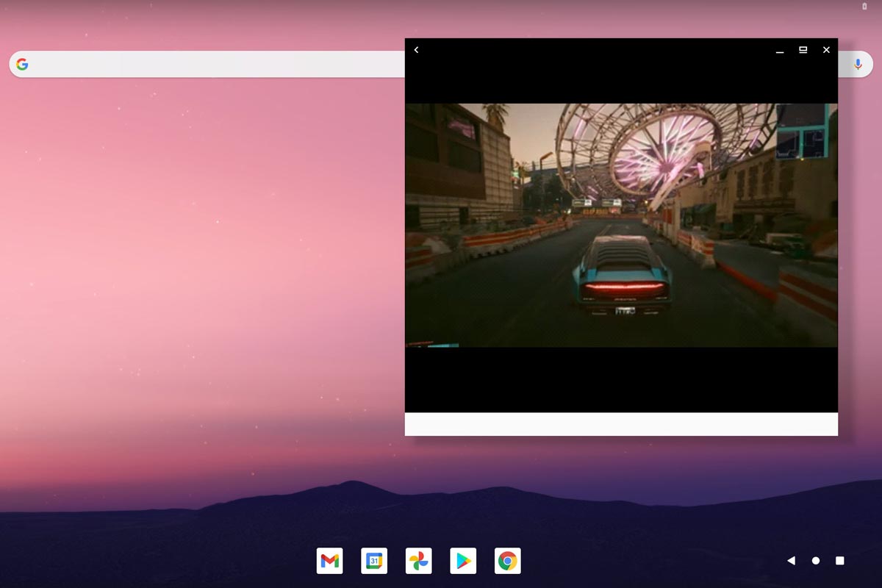Open recent apps with the square button
The height and width of the screenshot is (588, 882).
pyautogui.click(x=839, y=561)
